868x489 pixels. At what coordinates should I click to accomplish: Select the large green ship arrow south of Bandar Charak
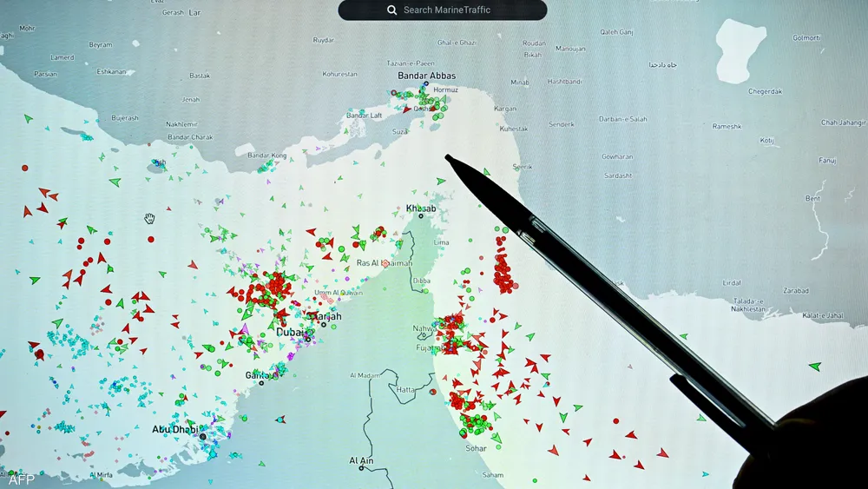(x=115, y=182)
